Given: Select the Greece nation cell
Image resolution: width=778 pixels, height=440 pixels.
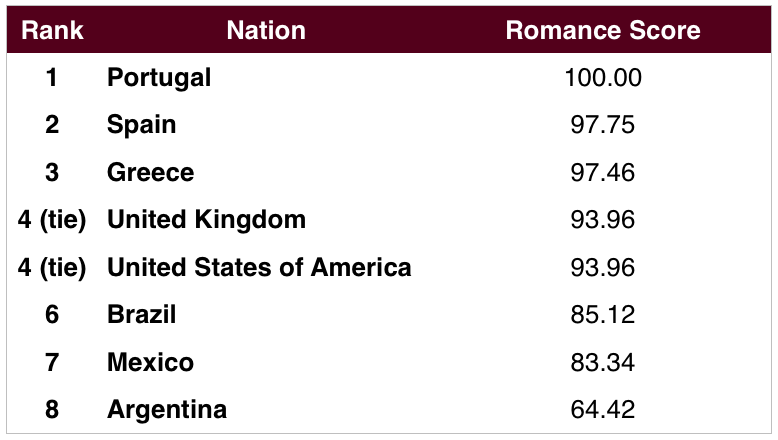Looking at the screenshot, I should (x=150, y=173).
